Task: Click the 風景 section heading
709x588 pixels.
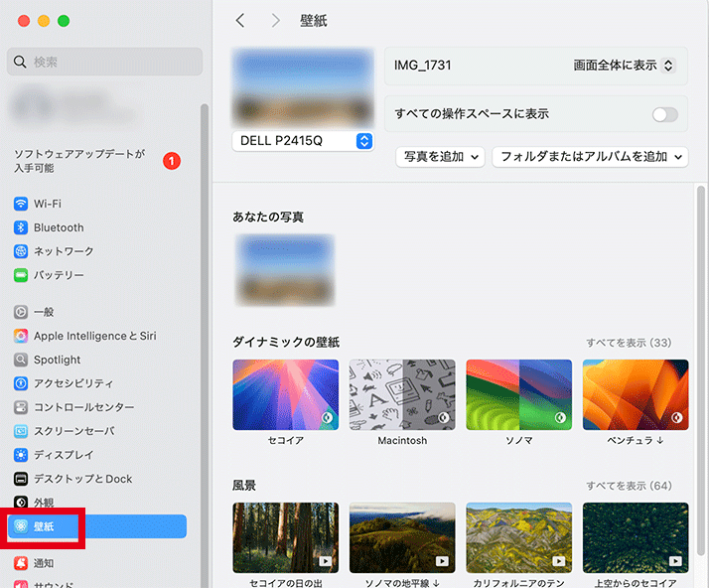Action: [244, 486]
